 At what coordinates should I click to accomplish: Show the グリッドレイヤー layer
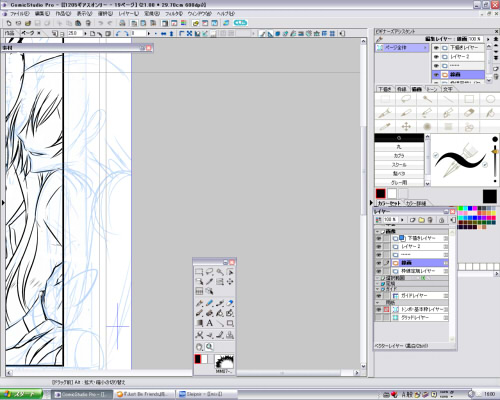(379, 318)
